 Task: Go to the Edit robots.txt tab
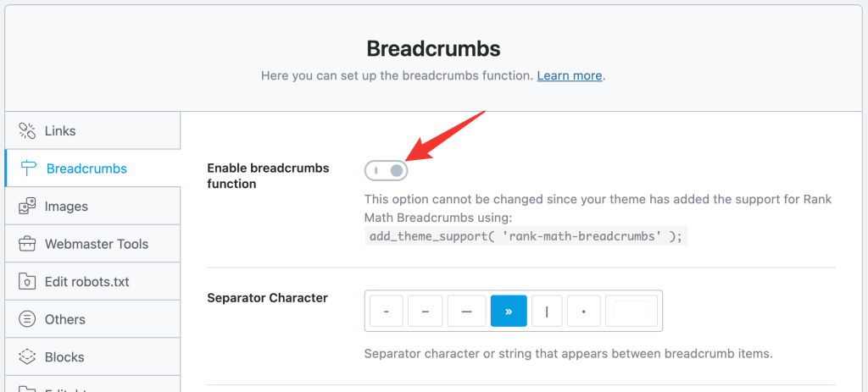click(86, 281)
